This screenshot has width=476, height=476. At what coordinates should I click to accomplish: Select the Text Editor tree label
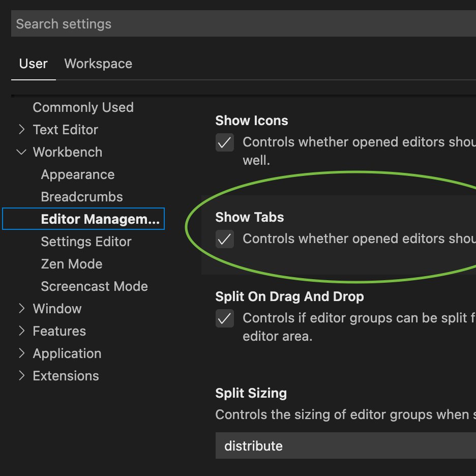65,130
